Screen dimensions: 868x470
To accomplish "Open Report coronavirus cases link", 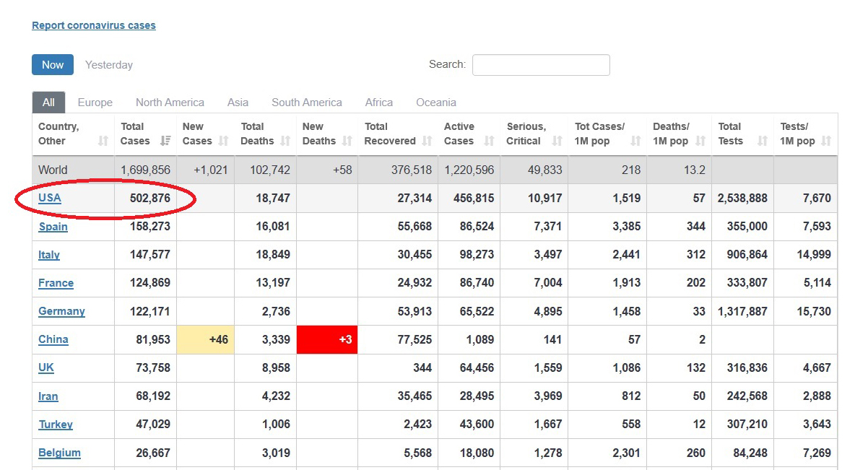I will pyautogui.click(x=94, y=25).
